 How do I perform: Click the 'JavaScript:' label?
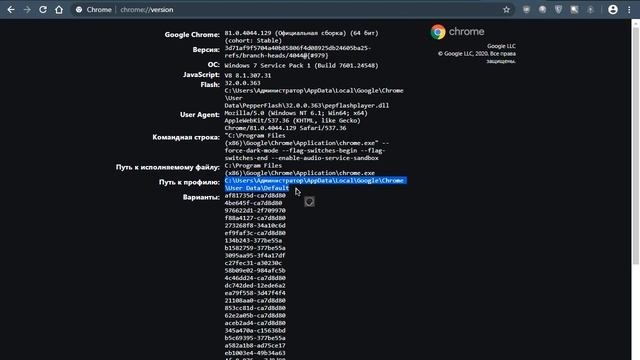point(201,75)
